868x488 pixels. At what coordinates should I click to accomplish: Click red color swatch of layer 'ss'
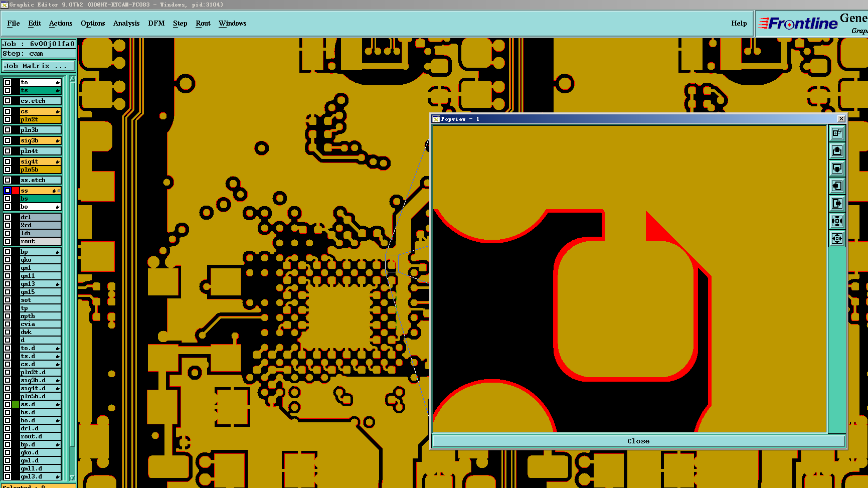[16, 191]
